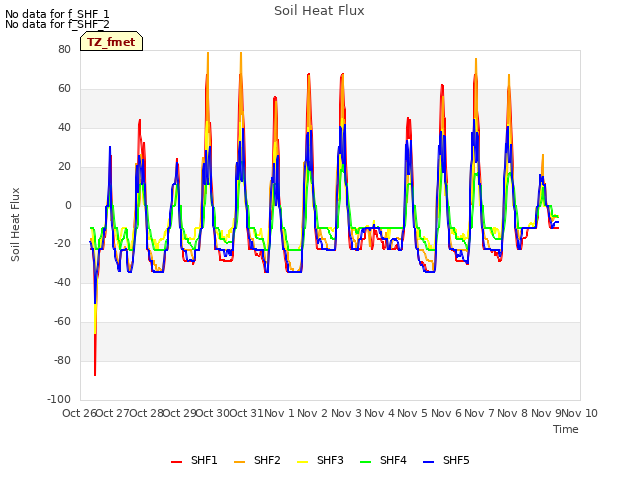The height and width of the screenshot is (480, 640).
Task: Click the 60 y-axis tick label
Action: click(x=64, y=89)
